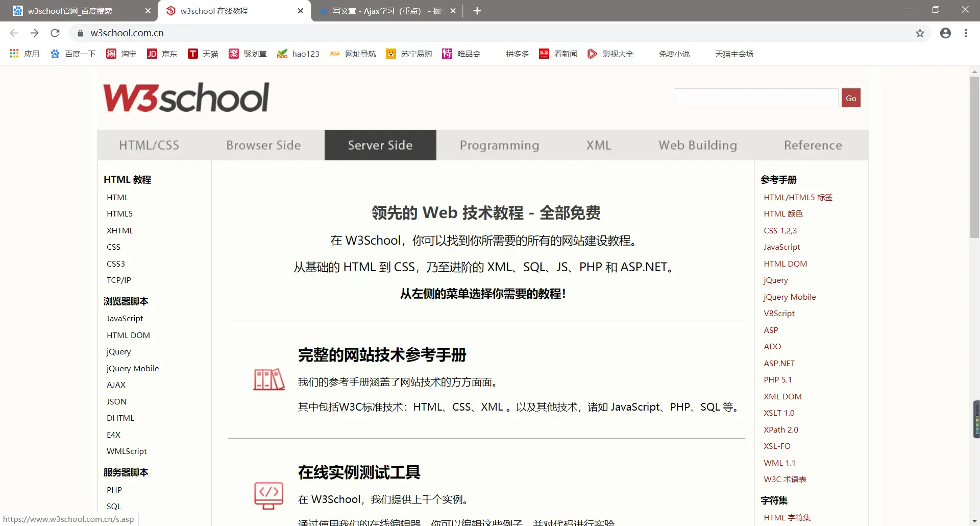
Task: Open ASP.NET reference link
Action: (779, 364)
